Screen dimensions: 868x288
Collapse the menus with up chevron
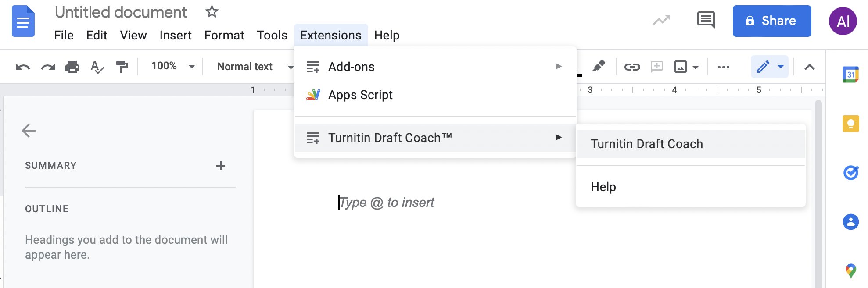tap(809, 67)
